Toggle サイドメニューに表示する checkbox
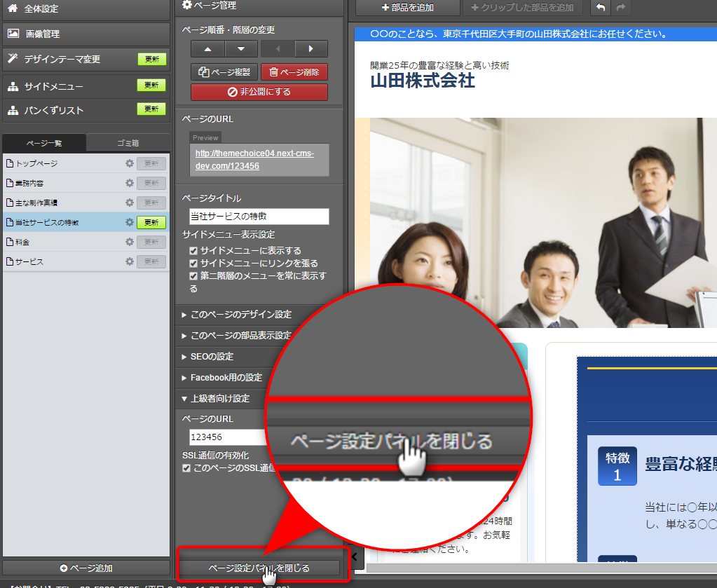This screenshot has height=588, width=717. (x=193, y=251)
